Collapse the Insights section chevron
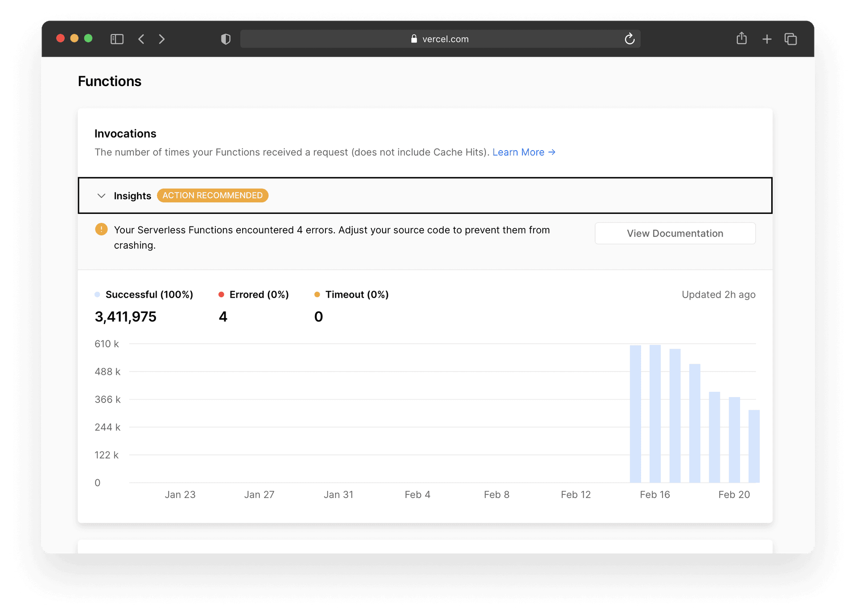The image size is (856, 616). [x=101, y=196]
